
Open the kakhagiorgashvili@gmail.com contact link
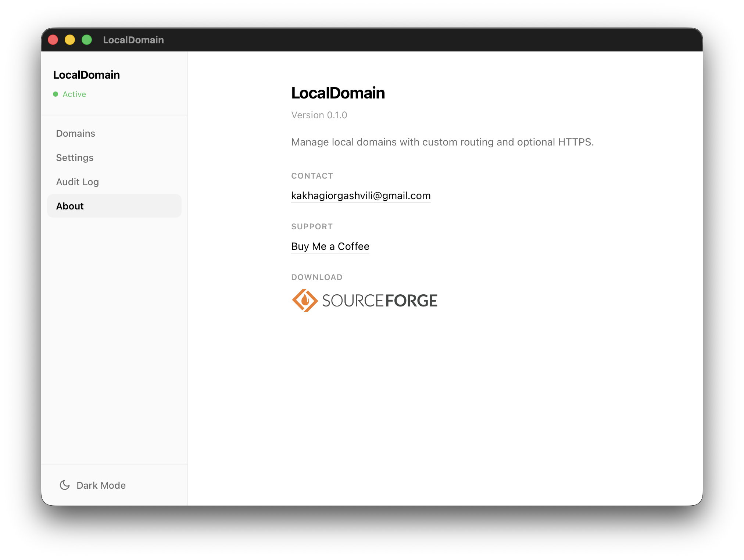click(x=361, y=195)
